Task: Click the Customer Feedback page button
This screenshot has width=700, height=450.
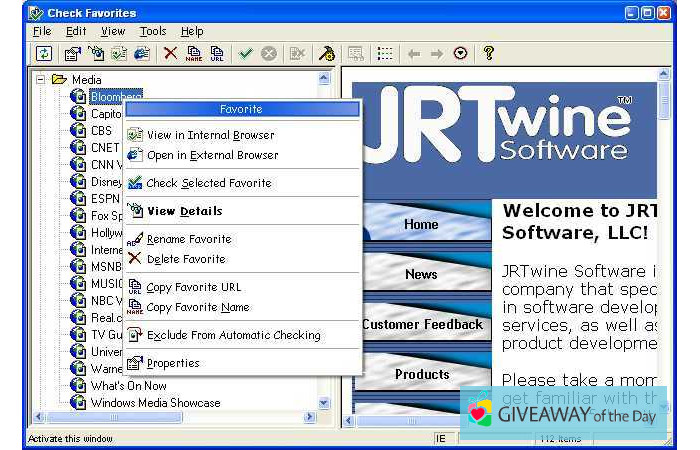Action: click(x=422, y=324)
